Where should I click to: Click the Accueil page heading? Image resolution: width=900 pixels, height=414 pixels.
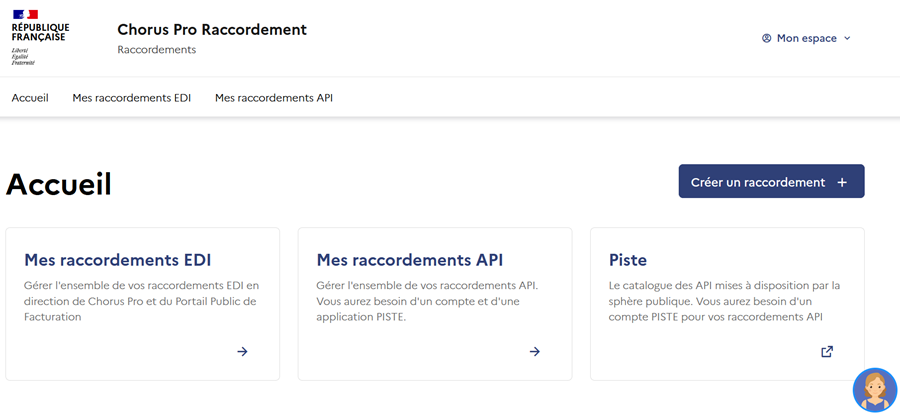click(x=59, y=184)
